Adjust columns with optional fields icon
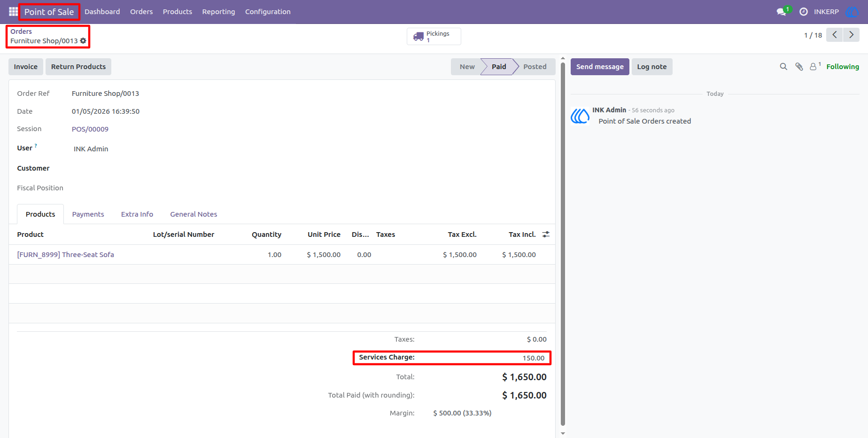 pyautogui.click(x=546, y=234)
